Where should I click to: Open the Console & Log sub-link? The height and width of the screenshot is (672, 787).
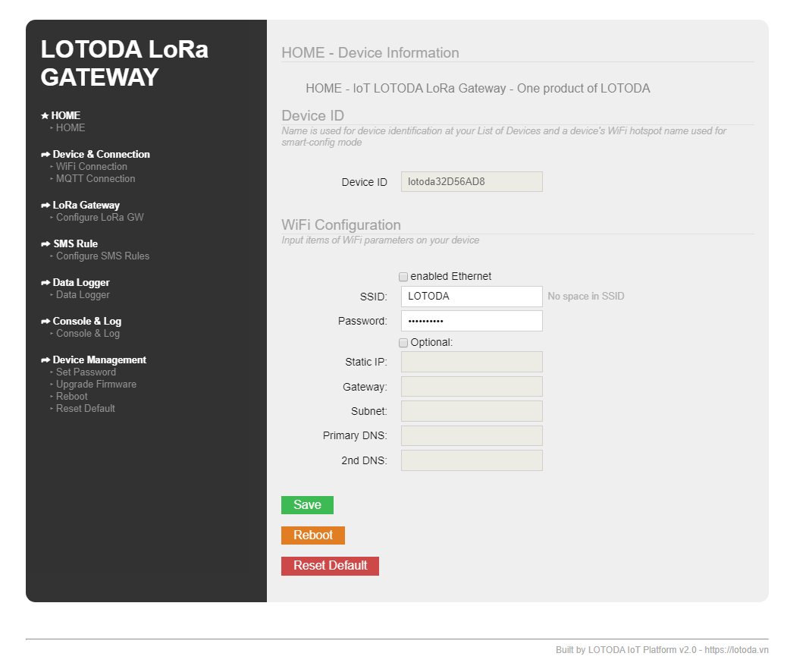(x=87, y=334)
